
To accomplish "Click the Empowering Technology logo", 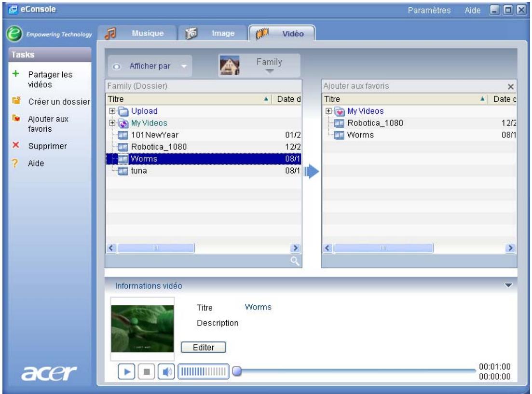I will tap(49, 34).
